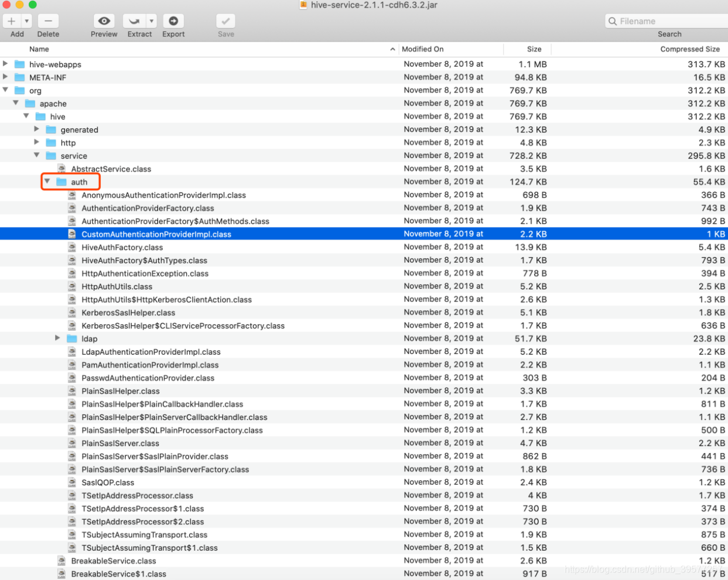Select AuthenticationProviderFactory.class row
728x580 pixels.
364,208
